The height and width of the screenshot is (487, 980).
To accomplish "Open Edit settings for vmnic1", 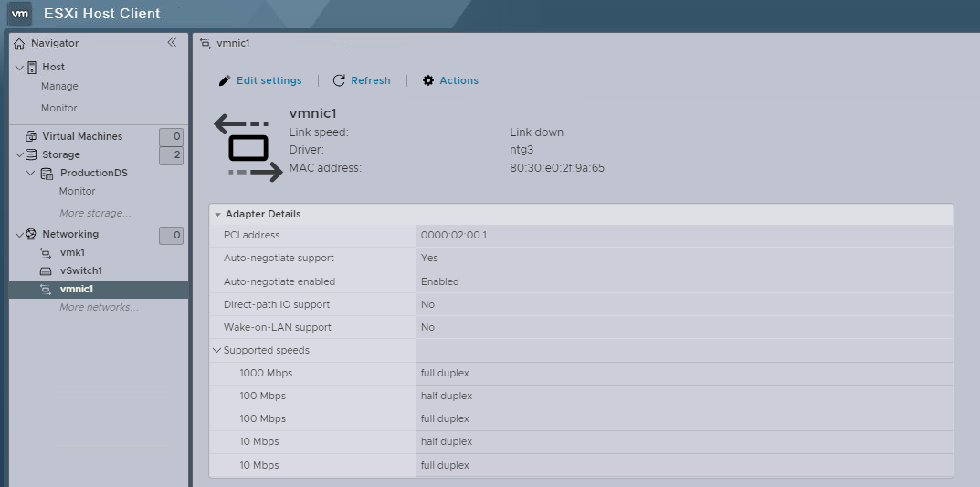I will [269, 80].
